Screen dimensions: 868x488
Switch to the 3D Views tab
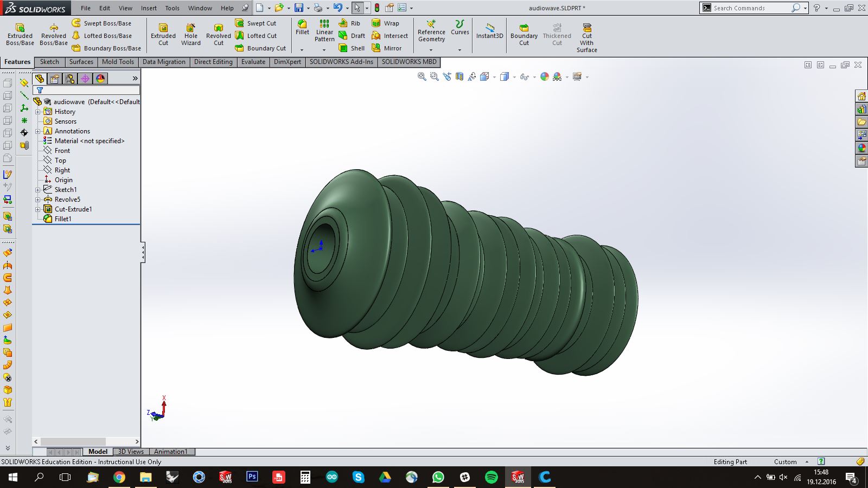(131, 452)
